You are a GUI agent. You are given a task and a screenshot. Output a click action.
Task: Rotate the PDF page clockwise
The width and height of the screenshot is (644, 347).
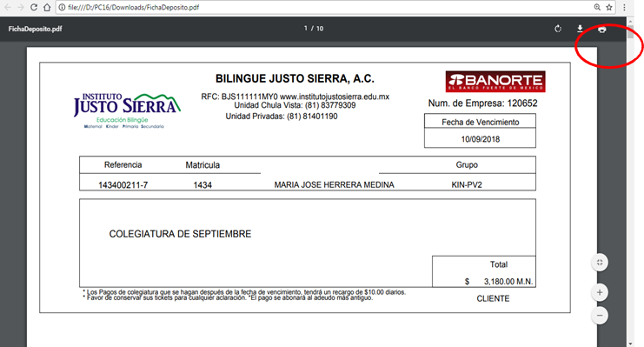[x=558, y=29]
